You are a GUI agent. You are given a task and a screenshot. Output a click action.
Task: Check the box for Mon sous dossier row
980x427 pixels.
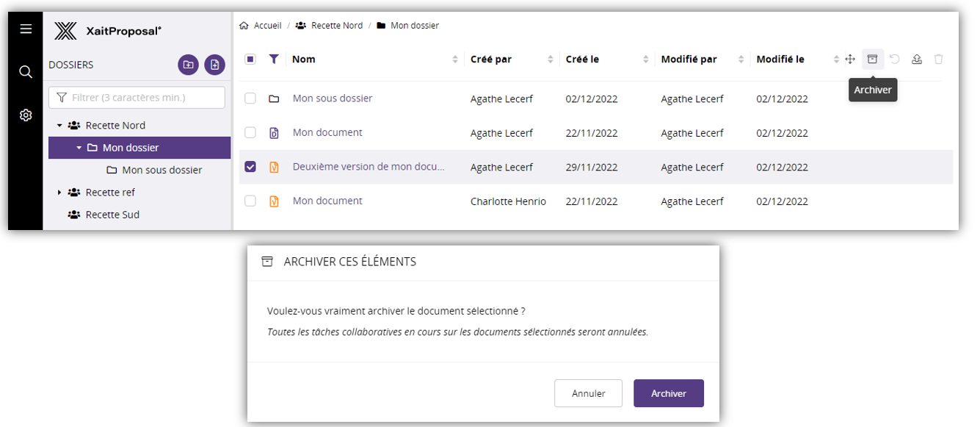250,98
